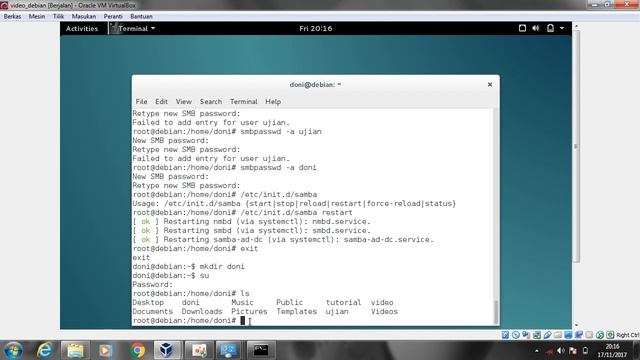Expand the Terminal app menu in top bar
This screenshot has height=360, width=640.
click(x=133, y=28)
